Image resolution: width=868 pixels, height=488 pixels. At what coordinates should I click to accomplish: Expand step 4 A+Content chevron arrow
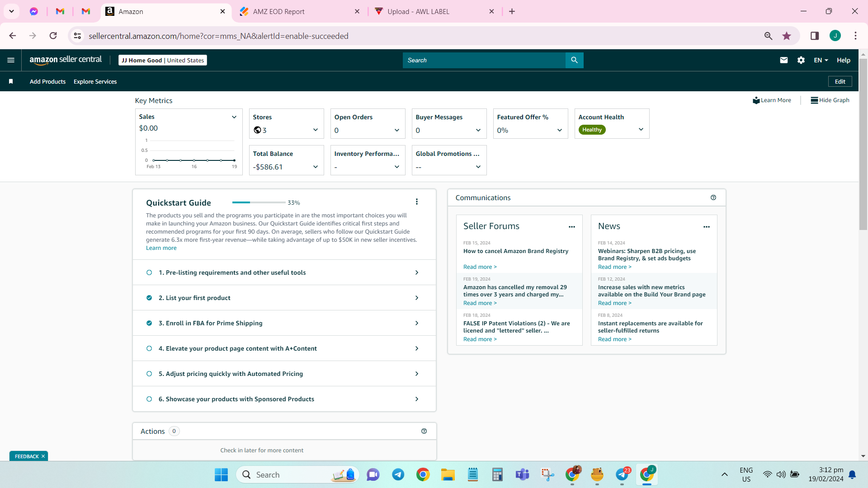tap(417, 348)
